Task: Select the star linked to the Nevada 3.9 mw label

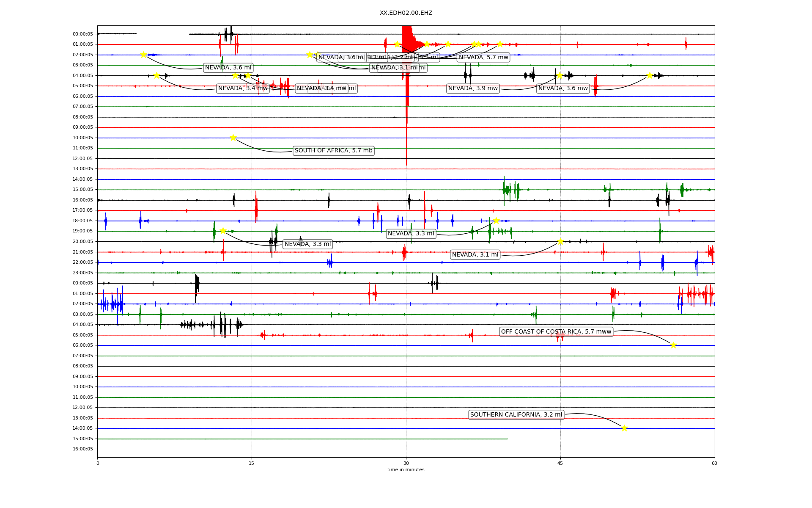Action: [560, 75]
